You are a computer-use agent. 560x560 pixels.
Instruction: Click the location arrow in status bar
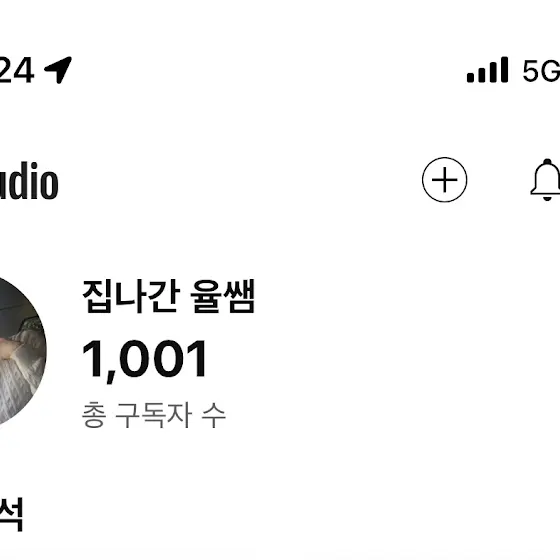(x=58, y=70)
